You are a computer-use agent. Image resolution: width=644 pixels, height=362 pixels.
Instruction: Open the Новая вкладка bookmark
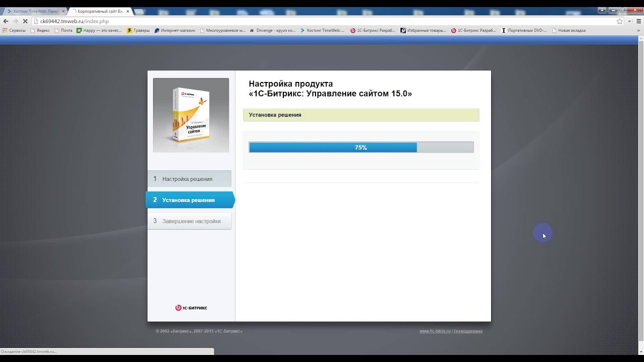pyautogui.click(x=569, y=30)
